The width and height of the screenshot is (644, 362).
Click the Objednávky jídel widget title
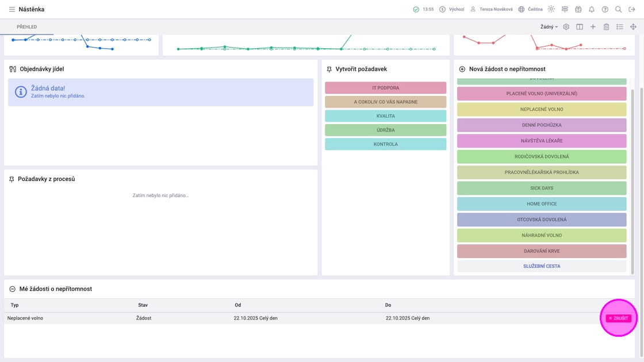click(x=42, y=69)
